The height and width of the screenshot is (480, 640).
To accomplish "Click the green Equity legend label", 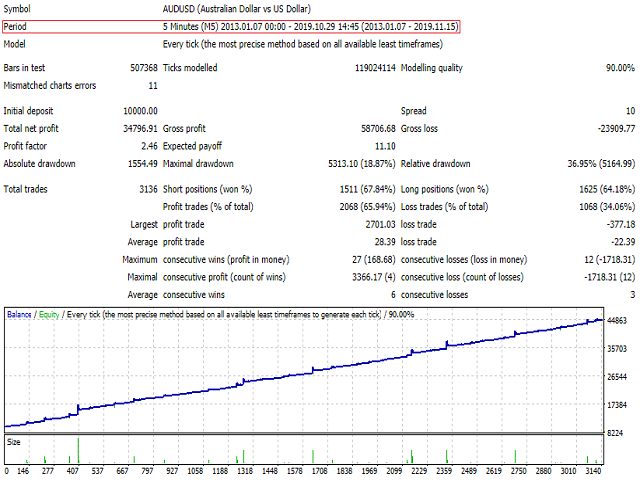I will pyautogui.click(x=49, y=315).
